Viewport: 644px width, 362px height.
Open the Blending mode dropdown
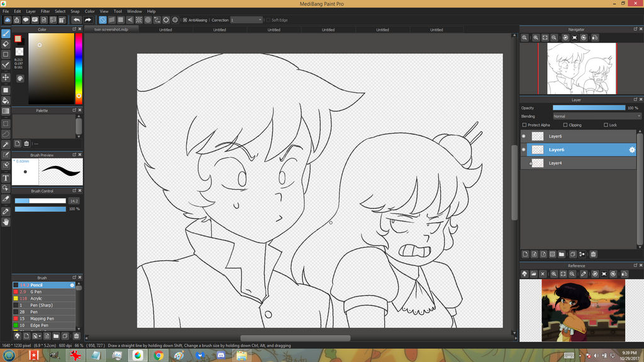[x=597, y=116]
